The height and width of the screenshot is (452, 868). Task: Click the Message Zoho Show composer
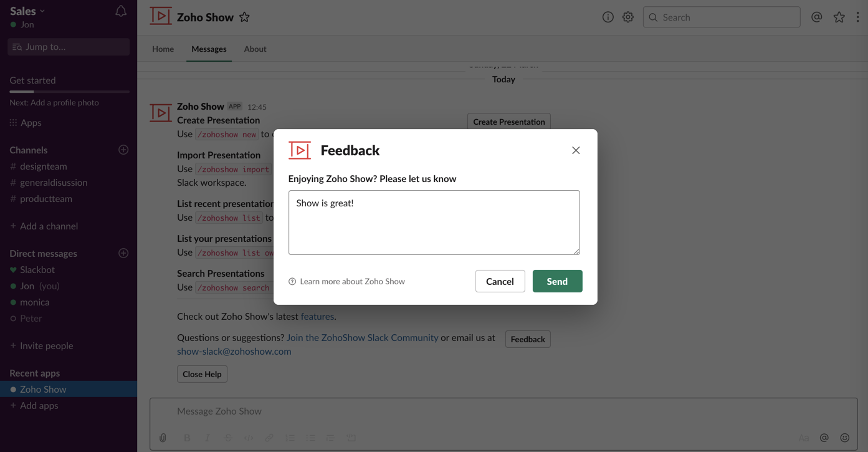pos(503,411)
